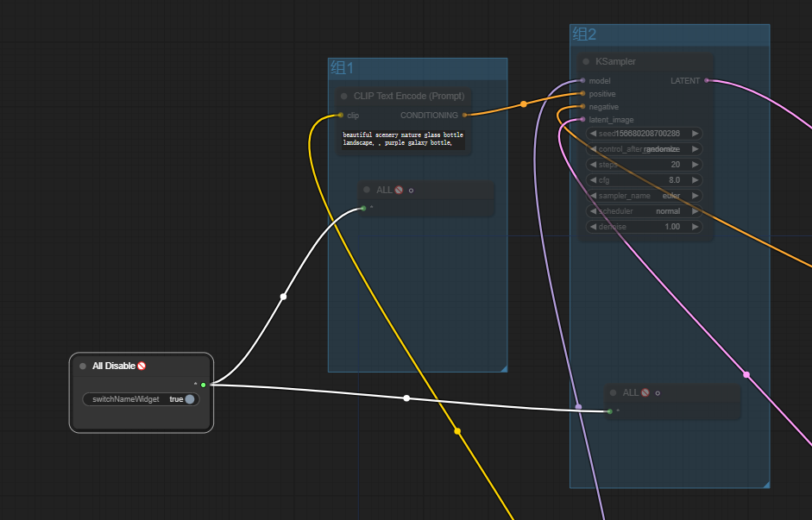Click midpoint dot on orange conditioning link
Screen dimensions: 812x520
point(524,104)
